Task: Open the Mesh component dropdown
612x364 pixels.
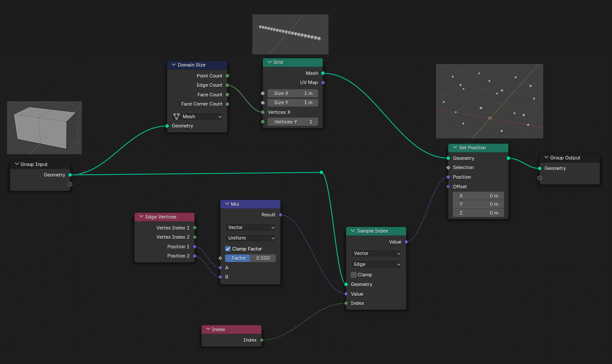Action: 197,117
